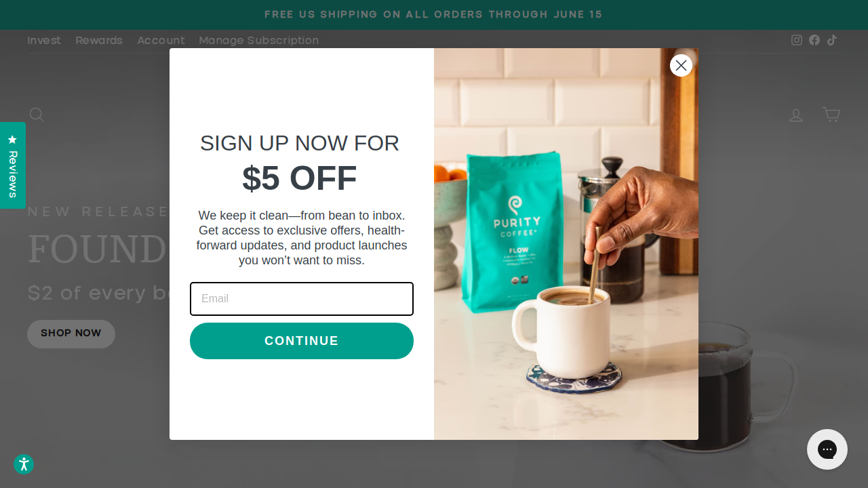This screenshot has width=868, height=488.
Task: Open the Manage Subscription link
Action: click(259, 41)
